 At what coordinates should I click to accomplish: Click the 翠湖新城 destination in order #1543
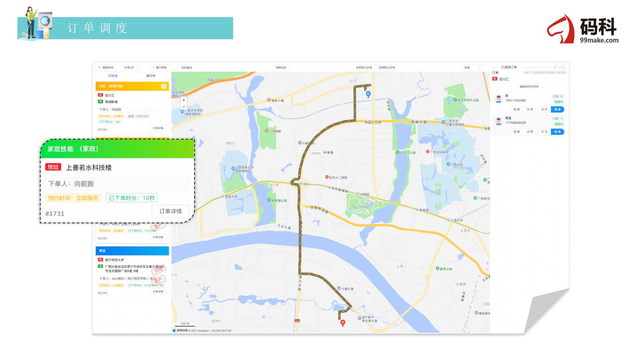[x=111, y=102]
